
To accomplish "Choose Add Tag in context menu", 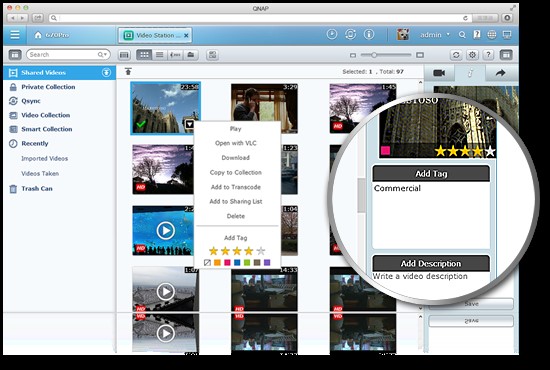I will click(x=236, y=238).
